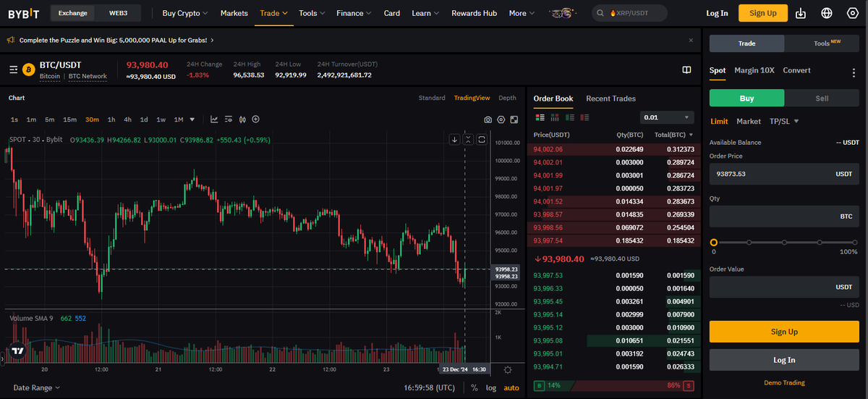Click the chart reset view control
868x399 pixels.
481,139
